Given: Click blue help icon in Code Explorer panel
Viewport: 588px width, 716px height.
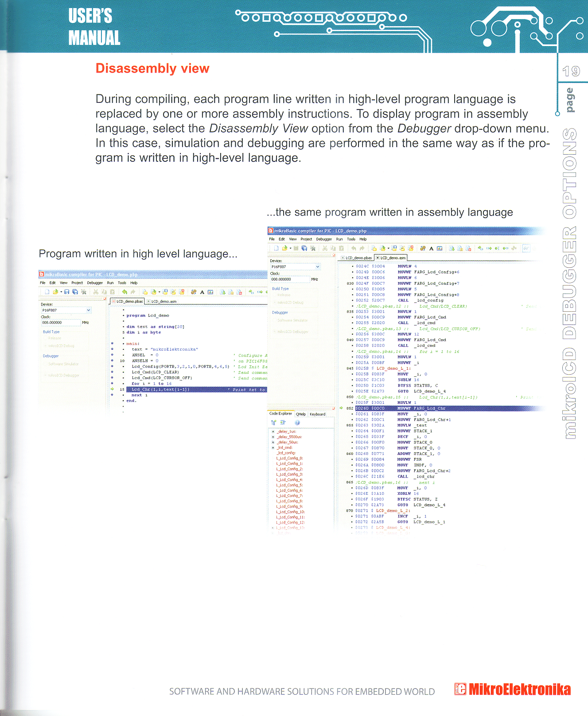Looking at the screenshot, I should 297,423.
